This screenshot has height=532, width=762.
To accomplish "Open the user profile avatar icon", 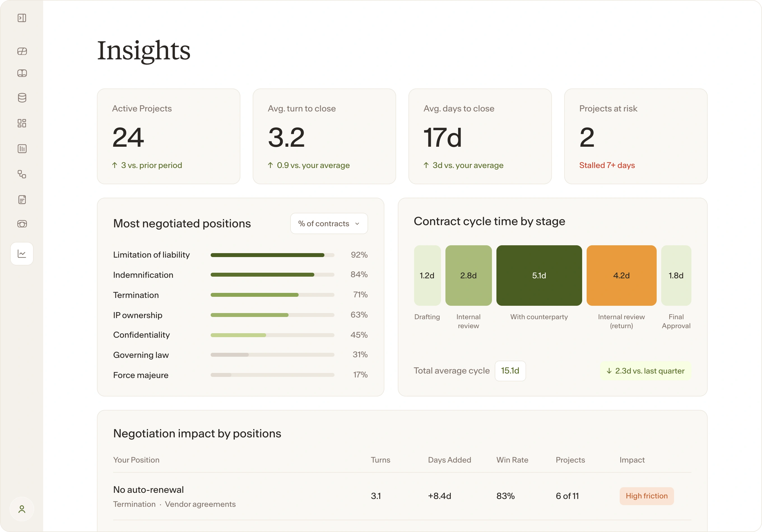I will click(x=22, y=509).
